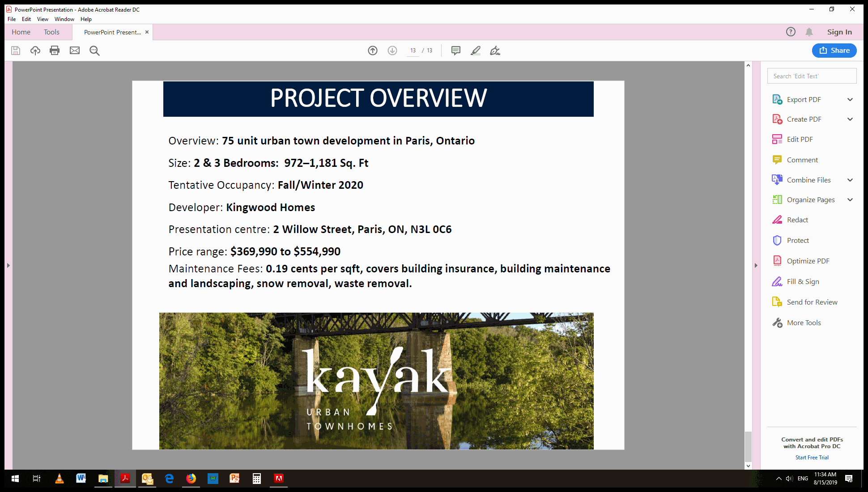
Task: Open the Edit menu
Action: pos(26,19)
